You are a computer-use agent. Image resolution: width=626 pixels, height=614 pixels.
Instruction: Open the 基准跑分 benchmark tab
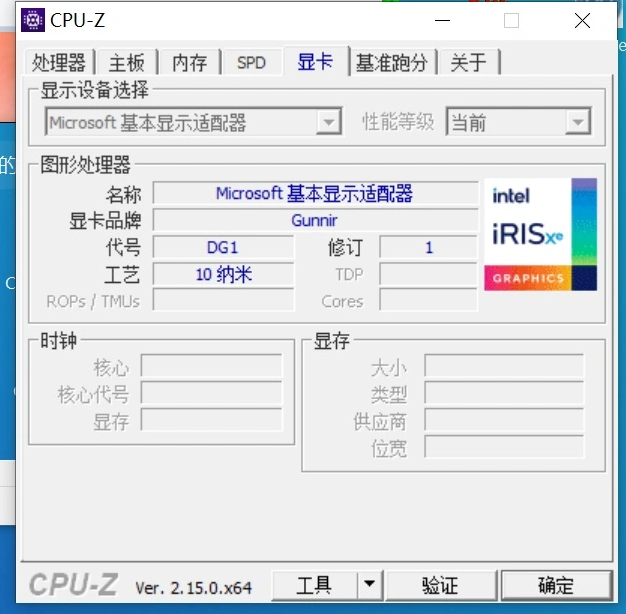pos(392,62)
